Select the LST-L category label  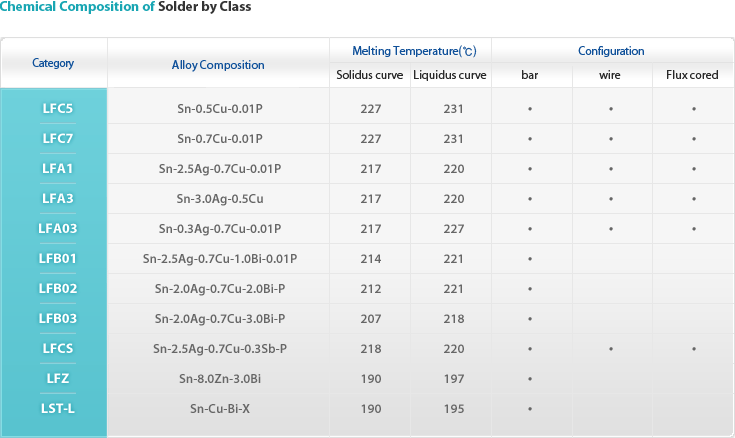pyautogui.click(x=58, y=408)
